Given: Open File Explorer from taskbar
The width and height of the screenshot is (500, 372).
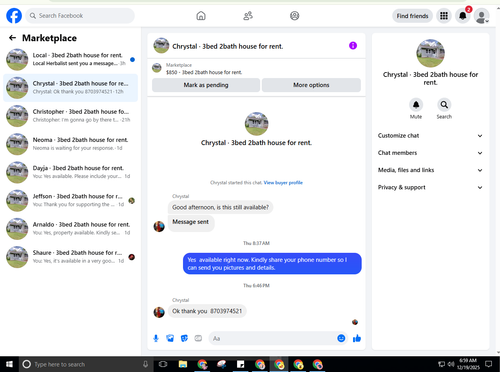Looking at the screenshot, I should coord(183,364).
